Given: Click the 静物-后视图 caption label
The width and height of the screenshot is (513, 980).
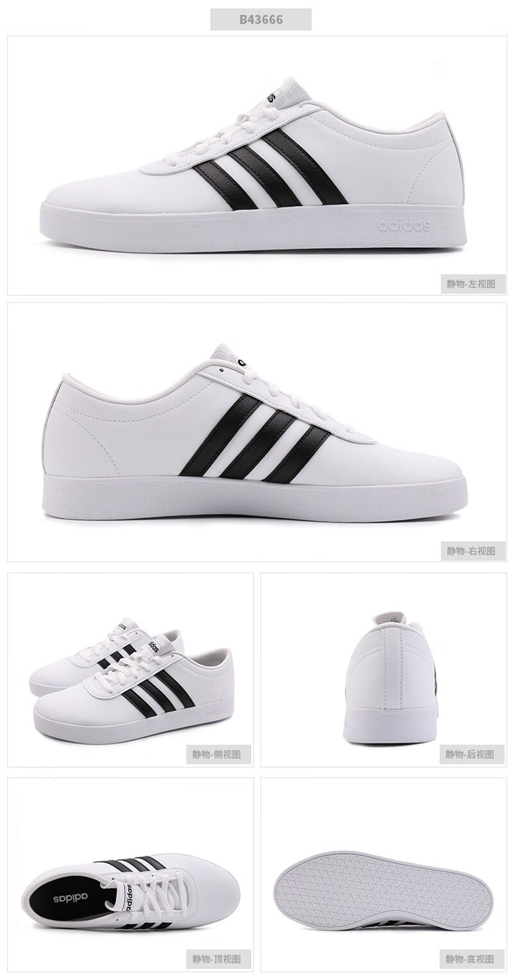Looking at the screenshot, I should (x=471, y=754).
